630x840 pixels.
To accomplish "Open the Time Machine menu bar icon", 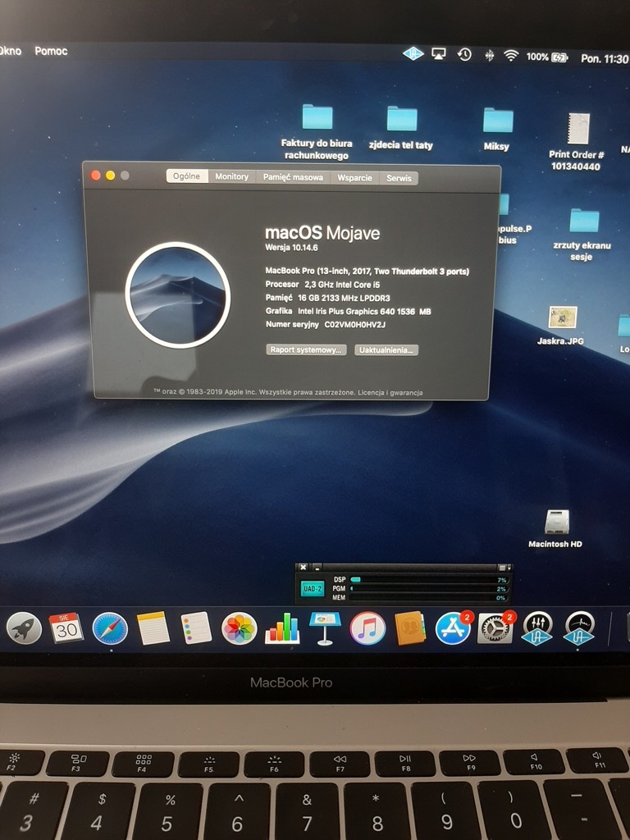I will [464, 54].
